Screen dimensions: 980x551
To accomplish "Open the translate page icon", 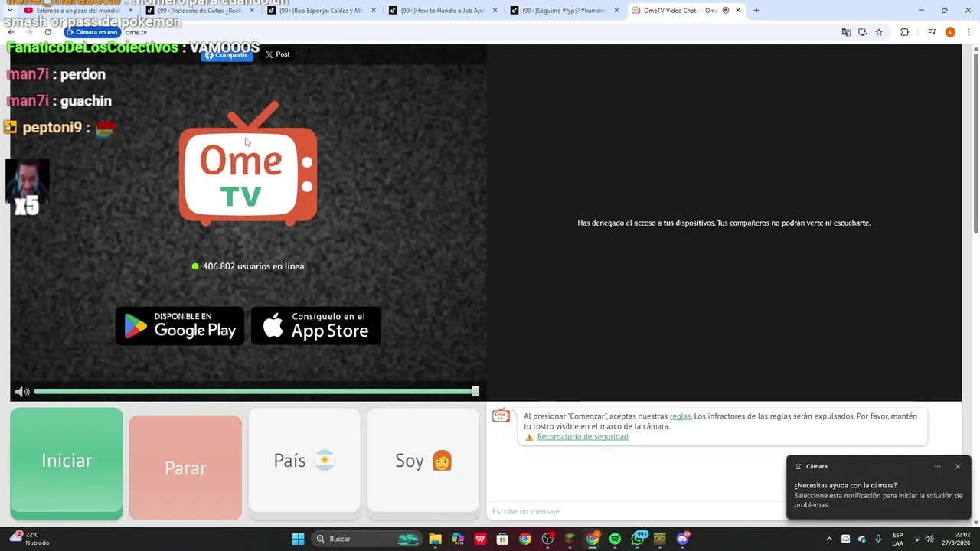I will coord(846,32).
